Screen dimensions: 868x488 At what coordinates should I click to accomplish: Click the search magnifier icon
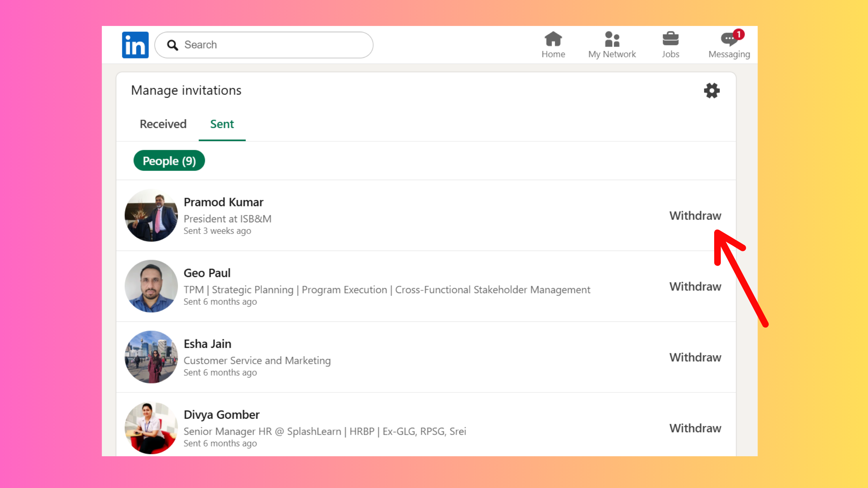tap(172, 45)
